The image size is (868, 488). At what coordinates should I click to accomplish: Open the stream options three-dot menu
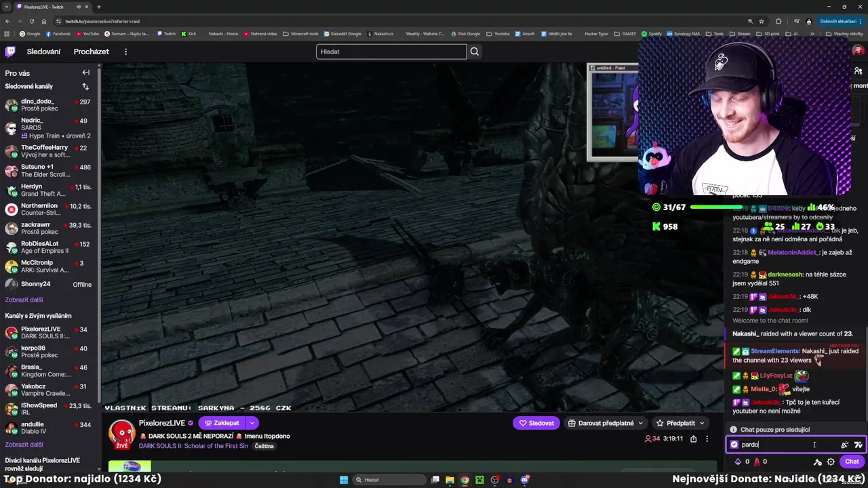pos(707,439)
